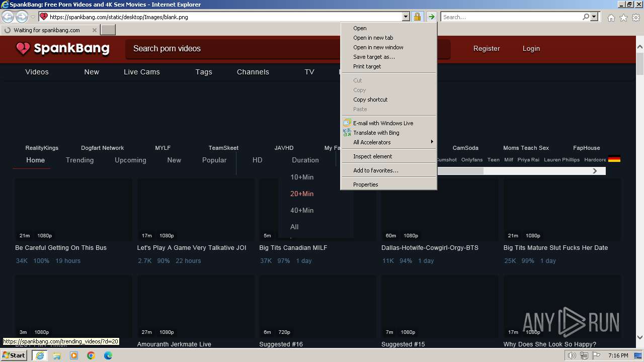Click the Windows Start button

[x=14, y=355]
